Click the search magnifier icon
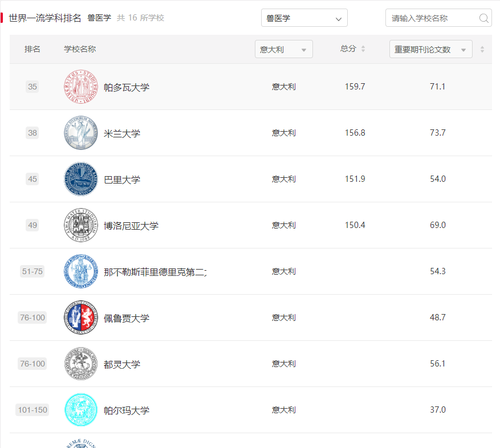 pos(483,18)
